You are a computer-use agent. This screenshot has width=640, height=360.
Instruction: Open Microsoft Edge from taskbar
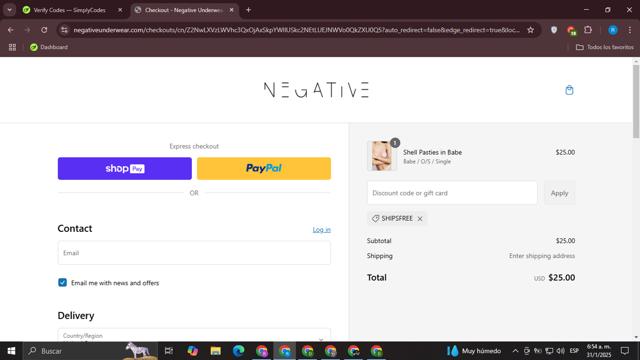(238, 351)
